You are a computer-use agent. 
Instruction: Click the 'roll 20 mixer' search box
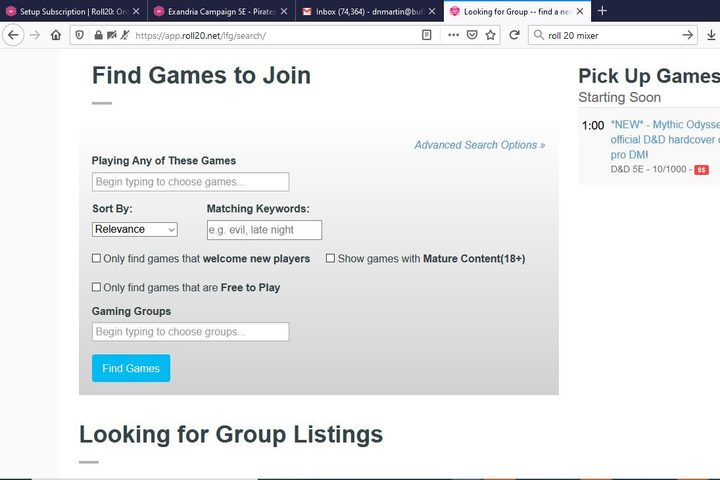611,35
